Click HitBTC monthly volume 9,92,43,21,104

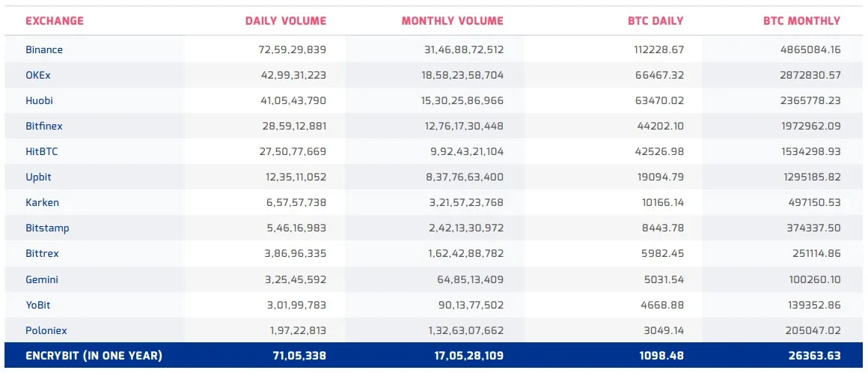coord(466,151)
